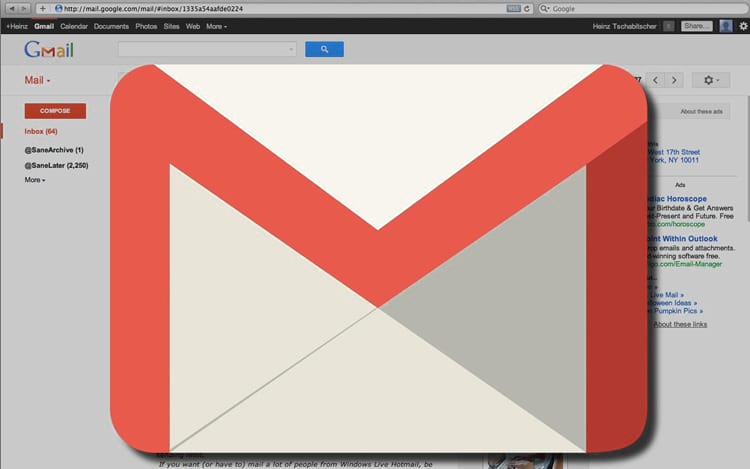Open the West 17th Street address link

[x=674, y=152]
